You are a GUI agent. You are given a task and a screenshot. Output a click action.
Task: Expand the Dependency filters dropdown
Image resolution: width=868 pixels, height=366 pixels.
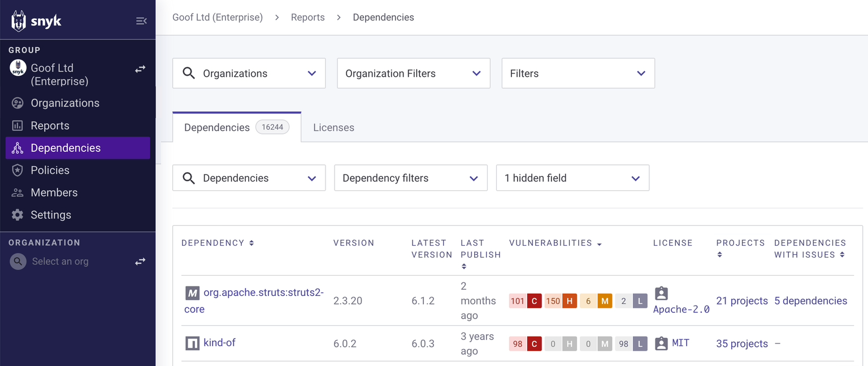[410, 178]
